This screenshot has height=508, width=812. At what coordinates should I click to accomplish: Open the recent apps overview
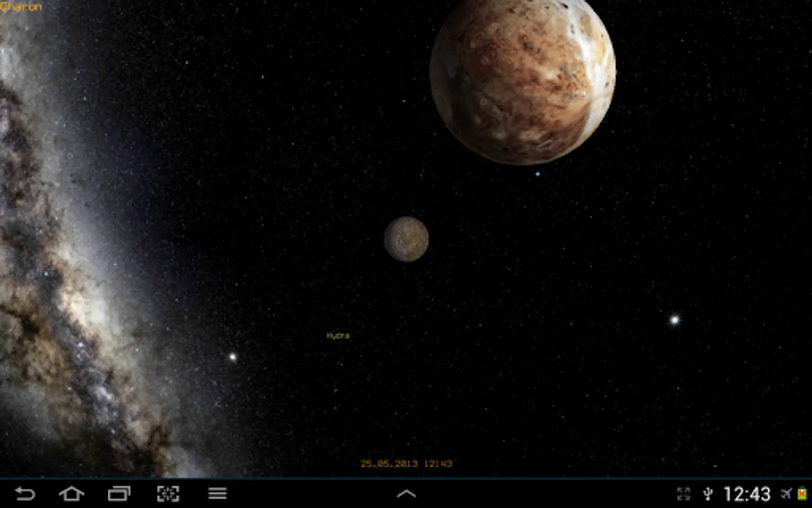(x=119, y=494)
